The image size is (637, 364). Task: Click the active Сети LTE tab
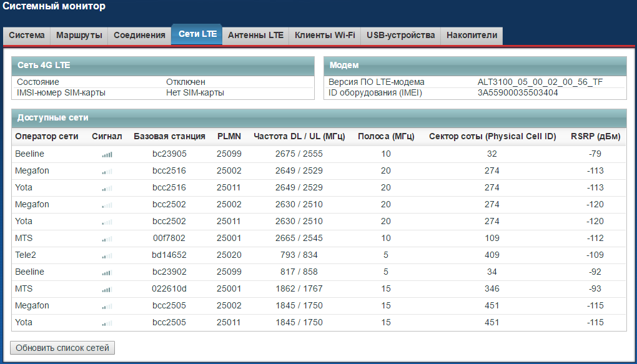point(196,35)
